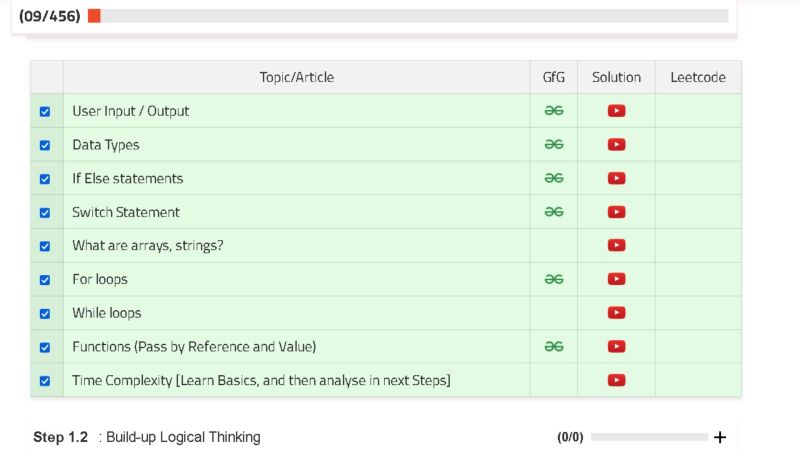
Task: Click the Topic/Article column header
Action: 296,77
